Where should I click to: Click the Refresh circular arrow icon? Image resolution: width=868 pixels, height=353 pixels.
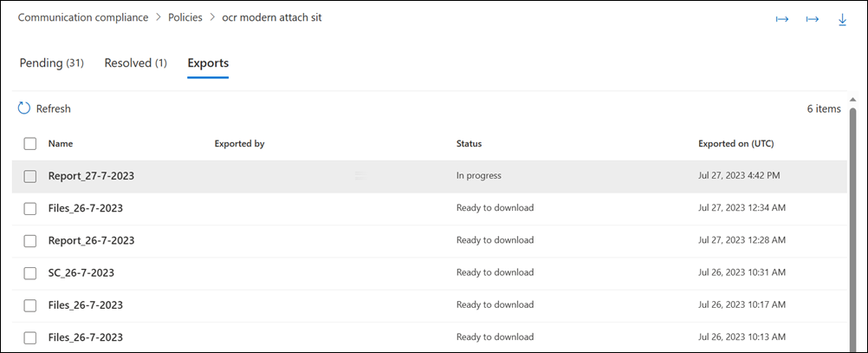coord(24,108)
